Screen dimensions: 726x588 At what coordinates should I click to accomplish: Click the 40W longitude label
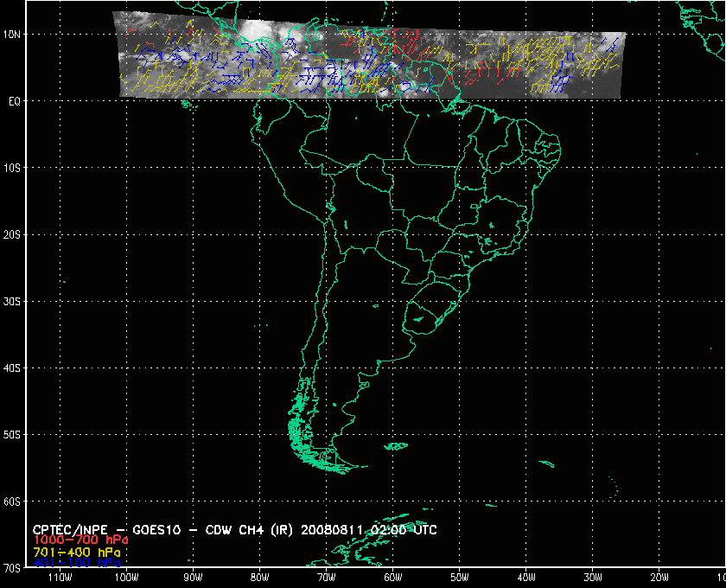coord(526,578)
